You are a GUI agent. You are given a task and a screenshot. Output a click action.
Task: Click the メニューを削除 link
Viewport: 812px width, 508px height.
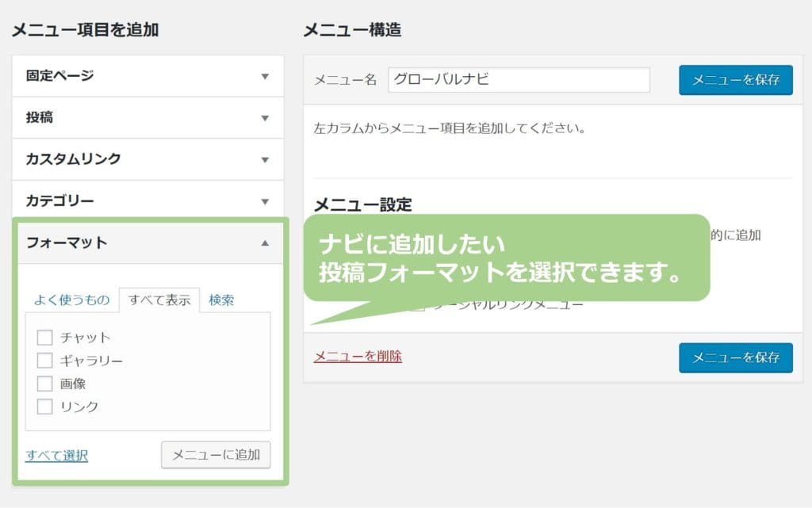(x=358, y=357)
